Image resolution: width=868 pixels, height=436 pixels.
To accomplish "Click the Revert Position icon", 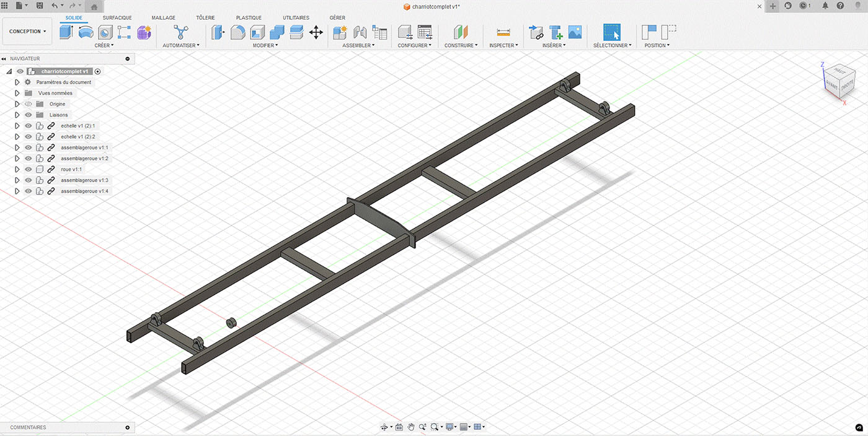I will [x=669, y=32].
